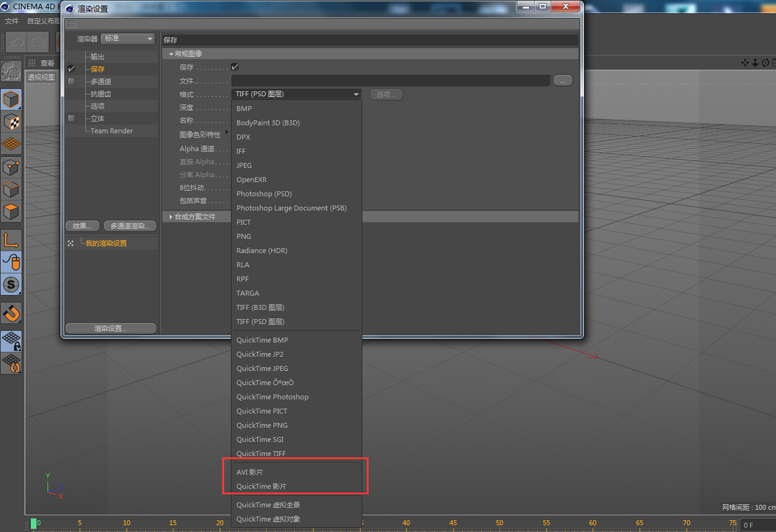Image resolution: width=776 pixels, height=532 pixels.
Task: Click the 文件 path input field
Action: pos(391,80)
